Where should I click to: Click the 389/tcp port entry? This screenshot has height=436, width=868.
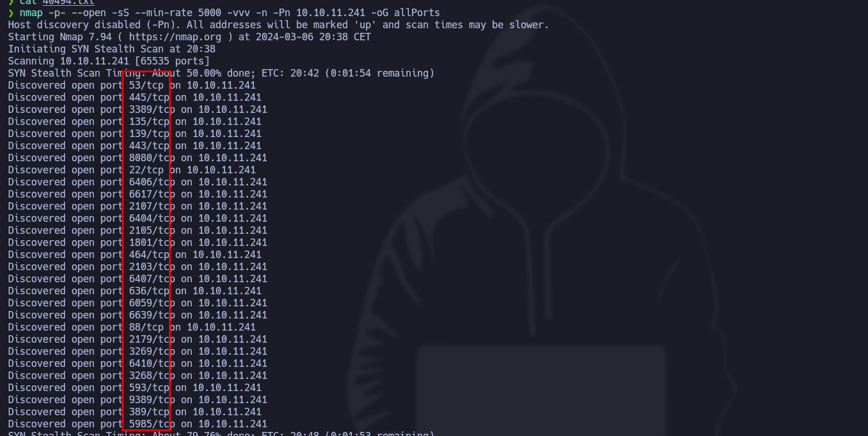point(149,412)
